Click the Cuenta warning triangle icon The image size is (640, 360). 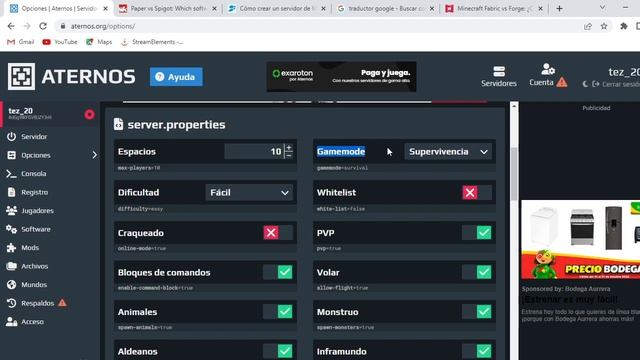click(562, 82)
